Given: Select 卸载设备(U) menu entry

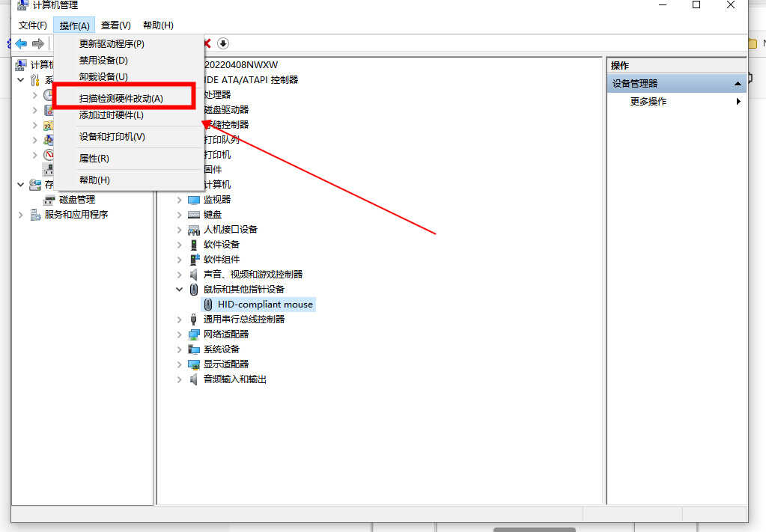Looking at the screenshot, I should 103,77.
